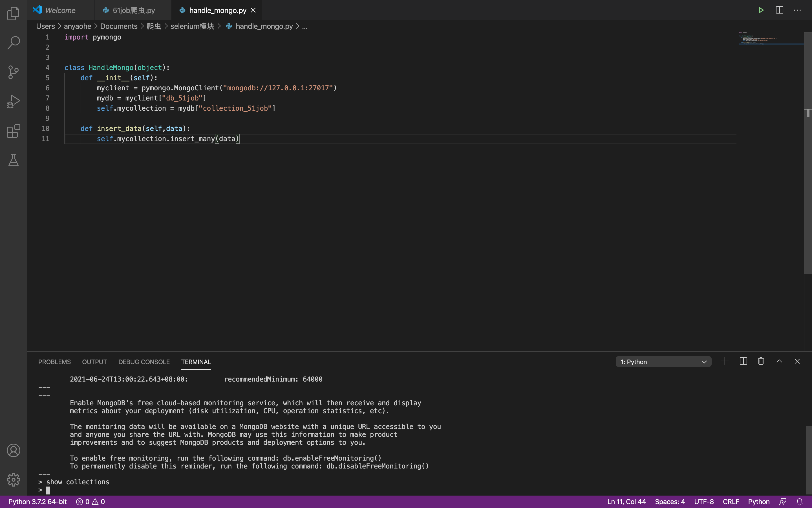
Task: Click the handle_mongo.py breadcrumb segment
Action: [264, 26]
